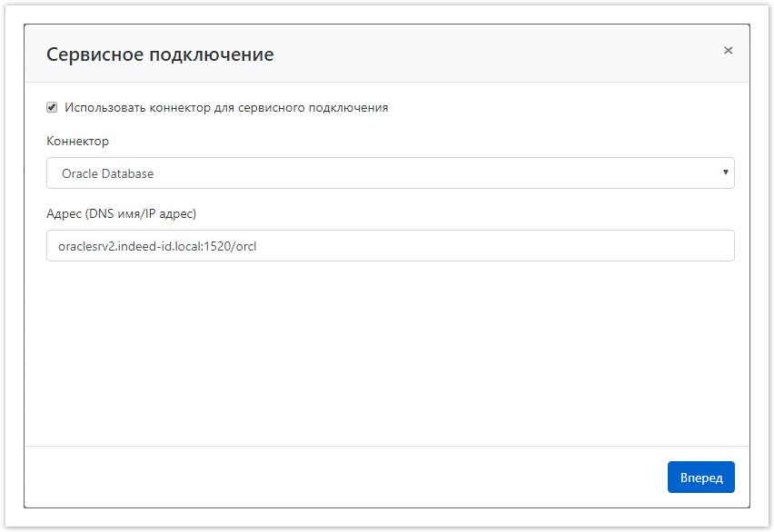Click the Адрес (DNS имя/IP адрес) label
This screenshot has height=532, width=774.
[121, 213]
